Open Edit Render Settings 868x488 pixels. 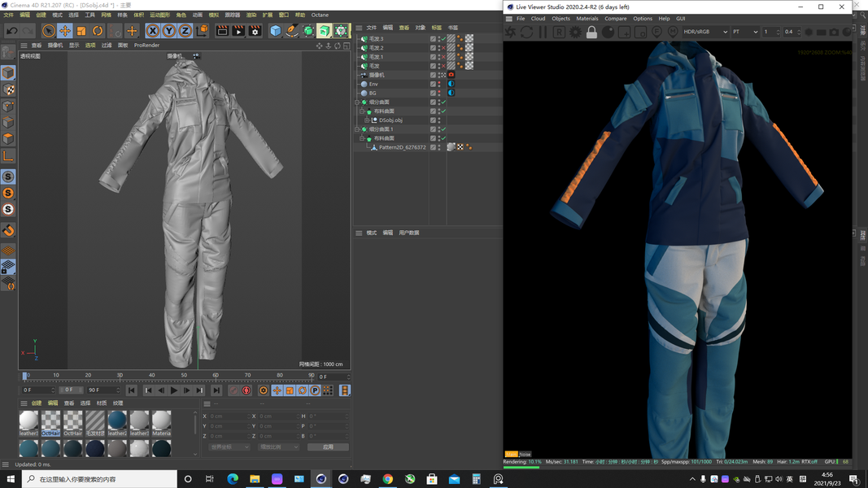point(255,31)
